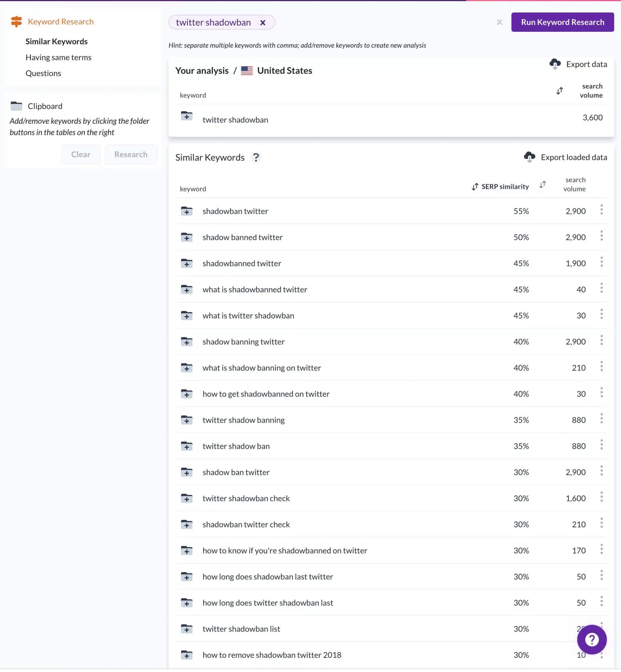The image size is (621, 672).
Task: Click the Run Keyword Research button
Action: click(x=563, y=22)
